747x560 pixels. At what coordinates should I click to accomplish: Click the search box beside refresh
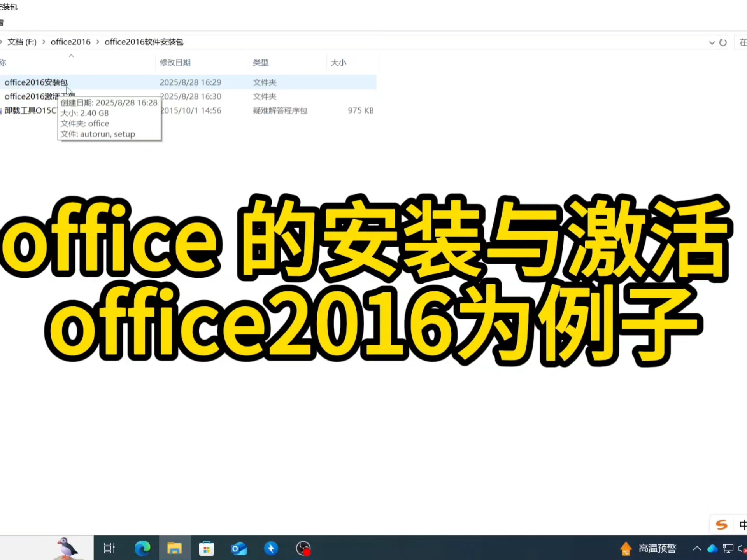[741, 42]
